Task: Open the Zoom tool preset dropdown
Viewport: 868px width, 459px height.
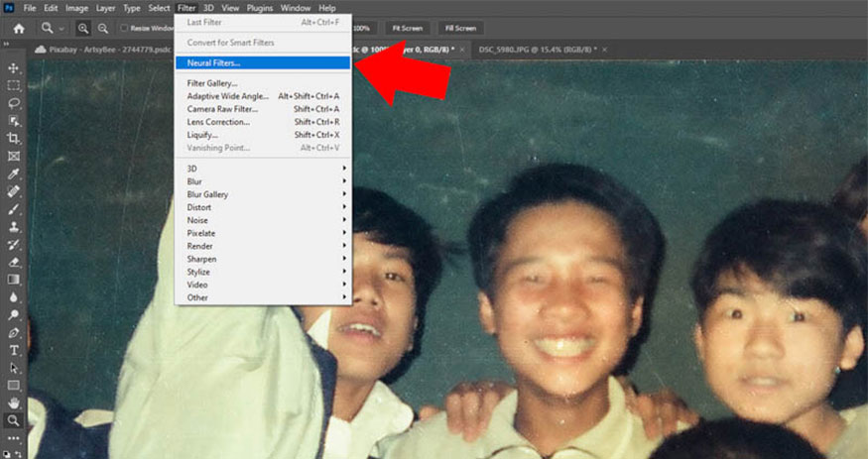Action: pyautogui.click(x=62, y=29)
